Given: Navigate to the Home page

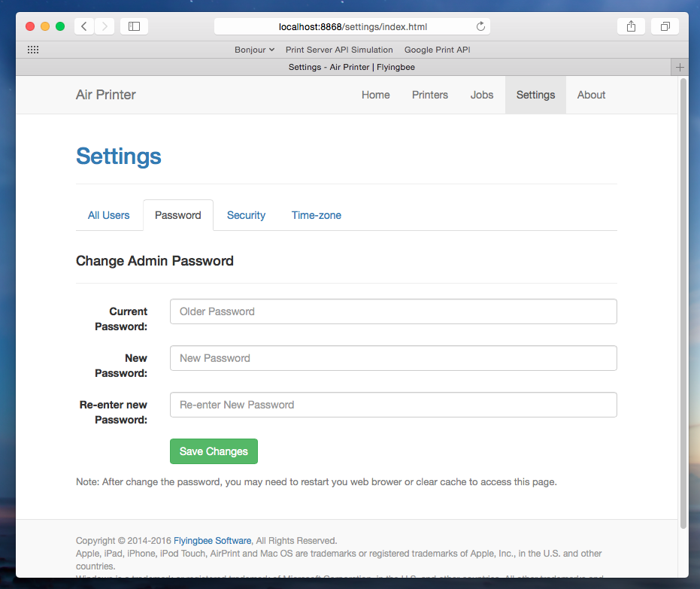Looking at the screenshot, I should tap(375, 95).
